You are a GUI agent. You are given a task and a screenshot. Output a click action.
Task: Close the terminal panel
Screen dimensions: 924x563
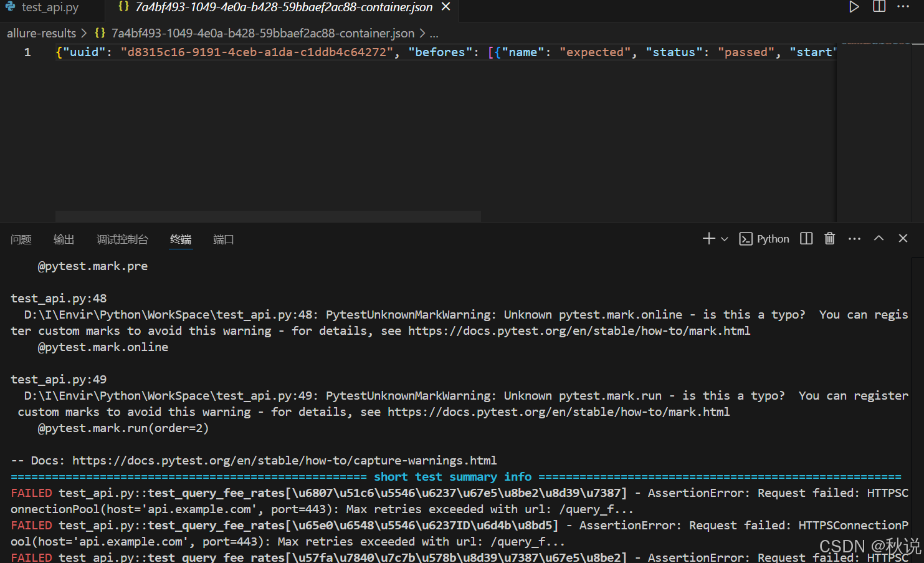tap(903, 238)
